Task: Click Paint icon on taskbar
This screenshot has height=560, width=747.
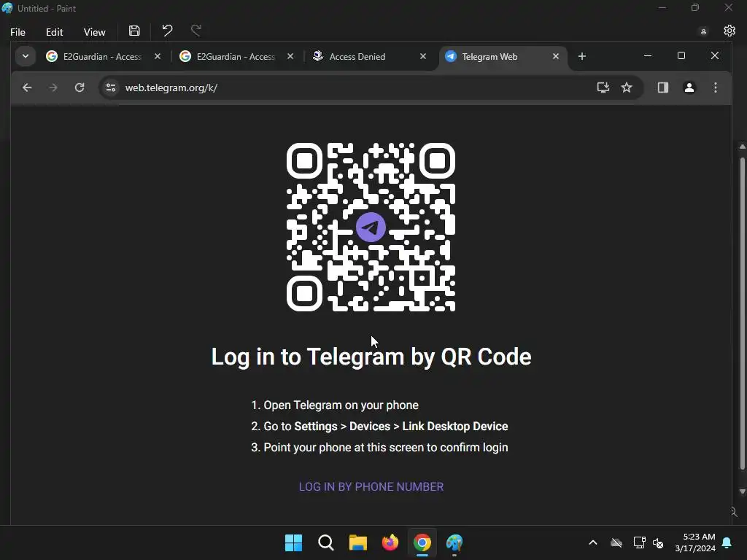Action: pos(454,542)
